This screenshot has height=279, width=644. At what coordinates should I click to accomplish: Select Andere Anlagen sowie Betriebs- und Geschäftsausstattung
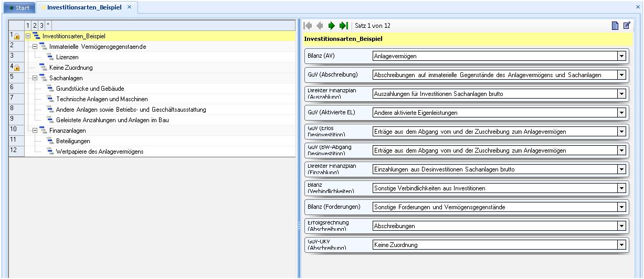160,110
